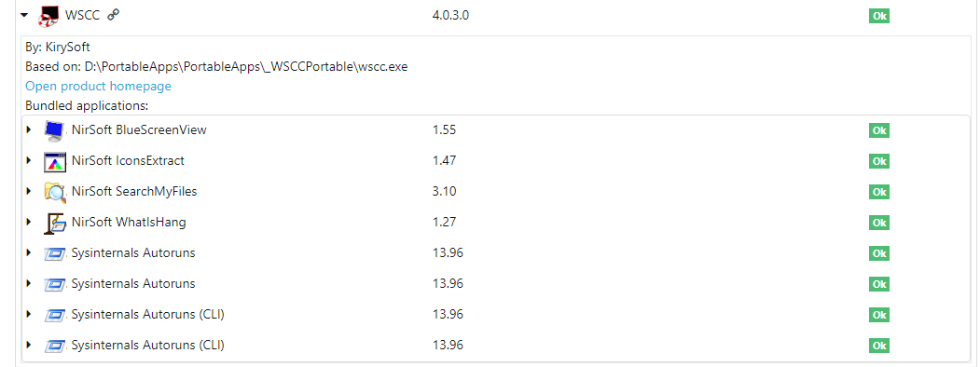Click the icon of the first Sysinternals Autoruns entry
Image resolution: width=980 pixels, height=367 pixels.
pyautogui.click(x=55, y=253)
